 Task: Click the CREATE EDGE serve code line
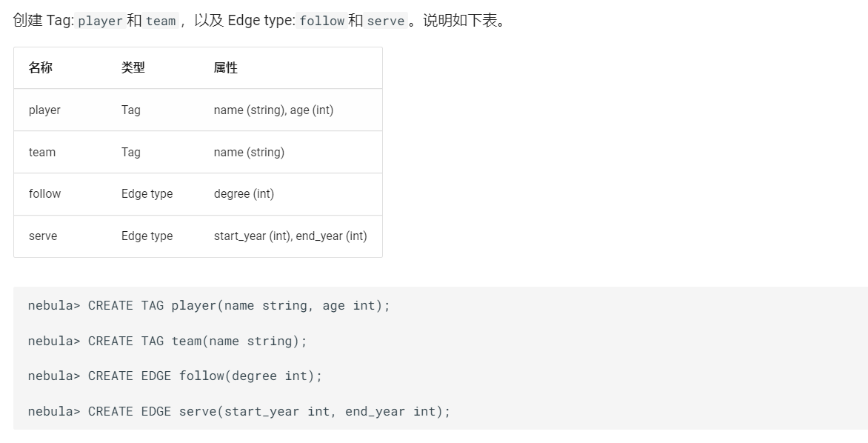pos(239,411)
